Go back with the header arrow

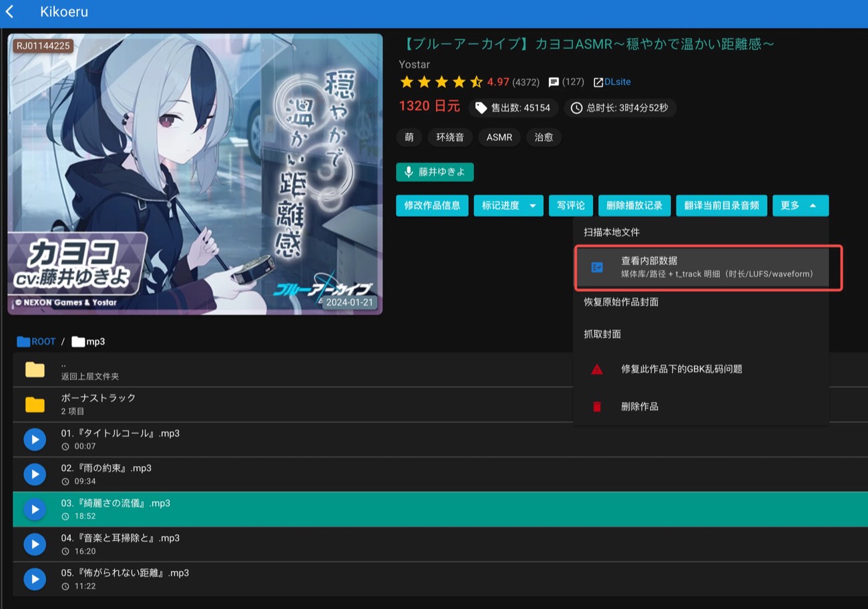pos(10,12)
